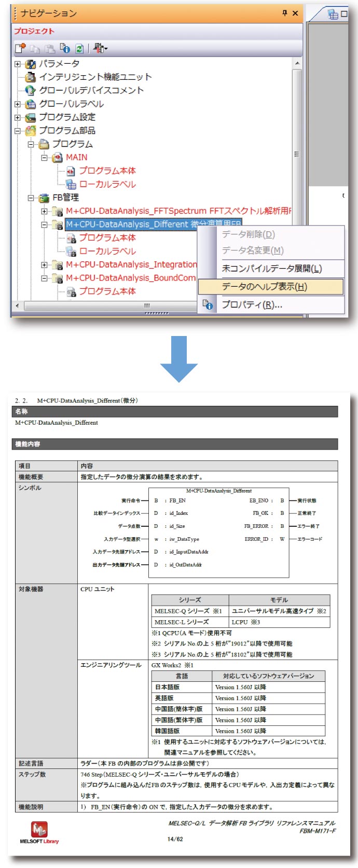
Task: Click the tree vertical scrollbar thumb
Action: [297, 154]
